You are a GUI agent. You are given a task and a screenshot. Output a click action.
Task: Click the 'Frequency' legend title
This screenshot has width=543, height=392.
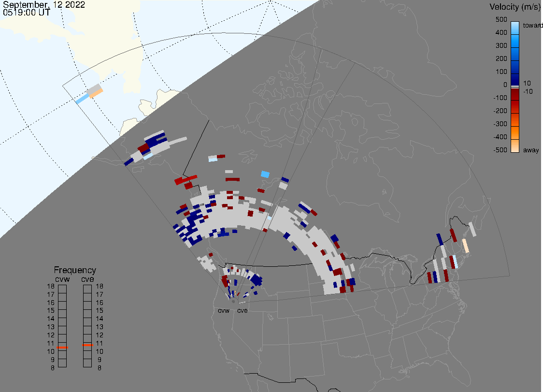(x=75, y=270)
